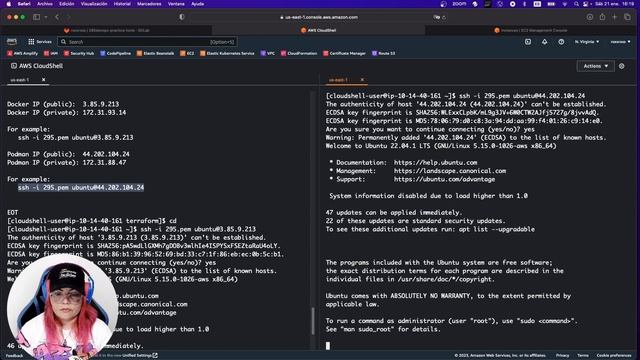
Task: Open Historial menu
Action: click(x=122, y=4)
